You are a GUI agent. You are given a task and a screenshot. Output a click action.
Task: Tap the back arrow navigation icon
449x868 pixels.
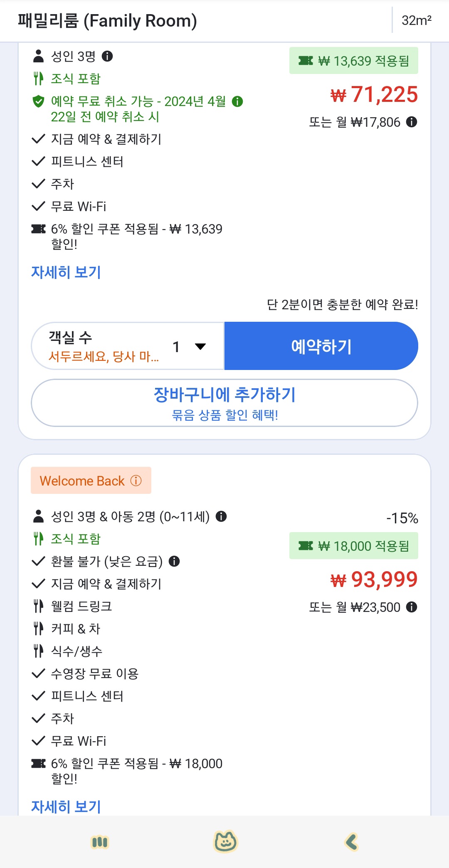pos(352,842)
